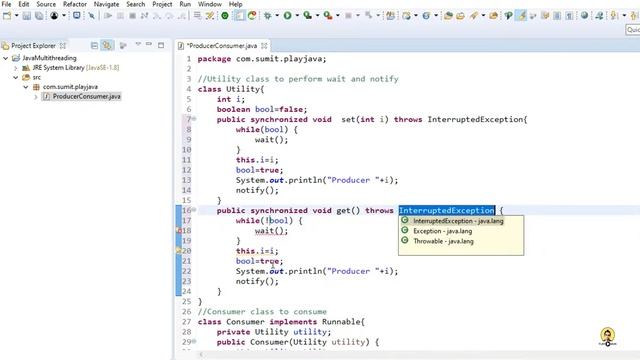The width and height of the screenshot is (640, 360).
Task: Open the Window menu
Action: tap(210, 4)
